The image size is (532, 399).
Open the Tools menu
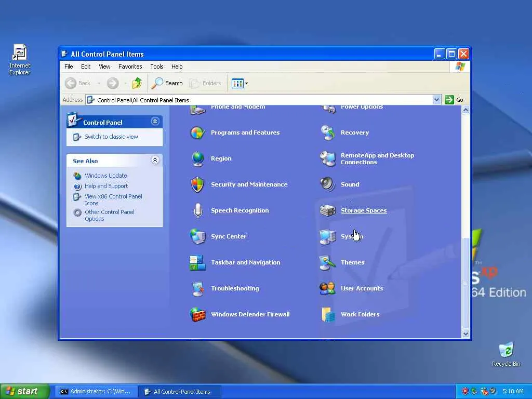pyautogui.click(x=157, y=66)
